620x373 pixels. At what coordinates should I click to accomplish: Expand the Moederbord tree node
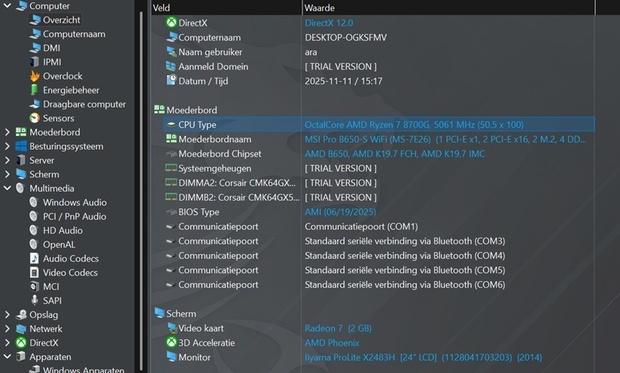[x=7, y=132]
